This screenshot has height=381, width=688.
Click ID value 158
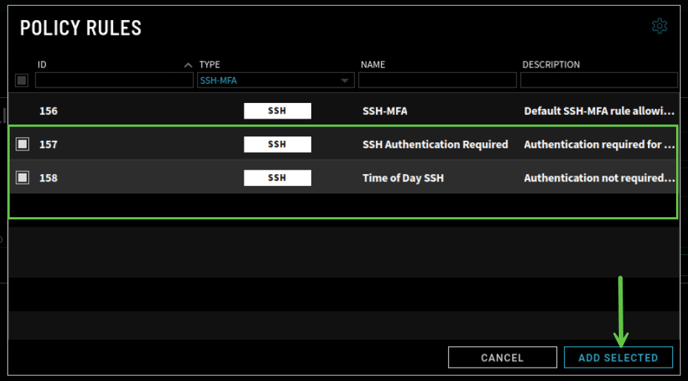tap(48, 178)
